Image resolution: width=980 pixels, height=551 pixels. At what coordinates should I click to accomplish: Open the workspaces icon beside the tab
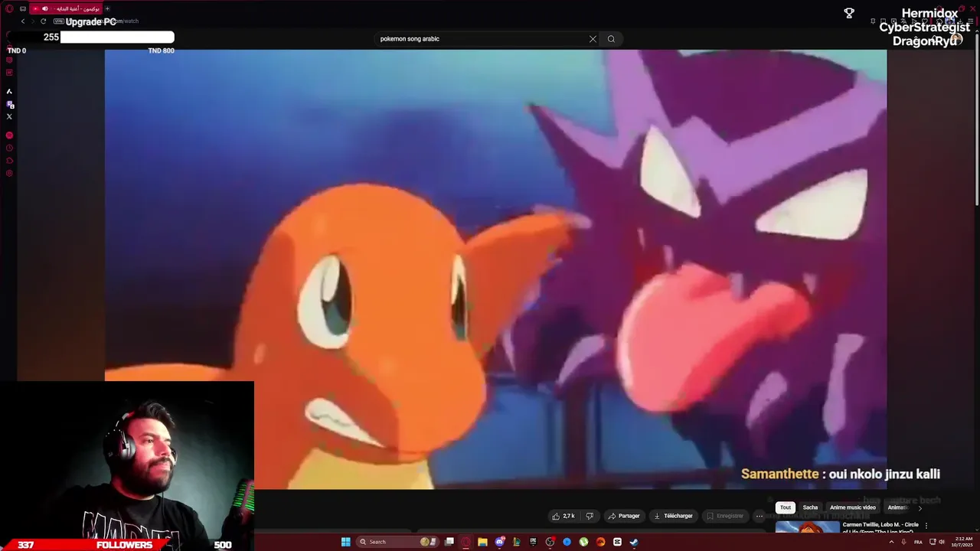tap(23, 9)
